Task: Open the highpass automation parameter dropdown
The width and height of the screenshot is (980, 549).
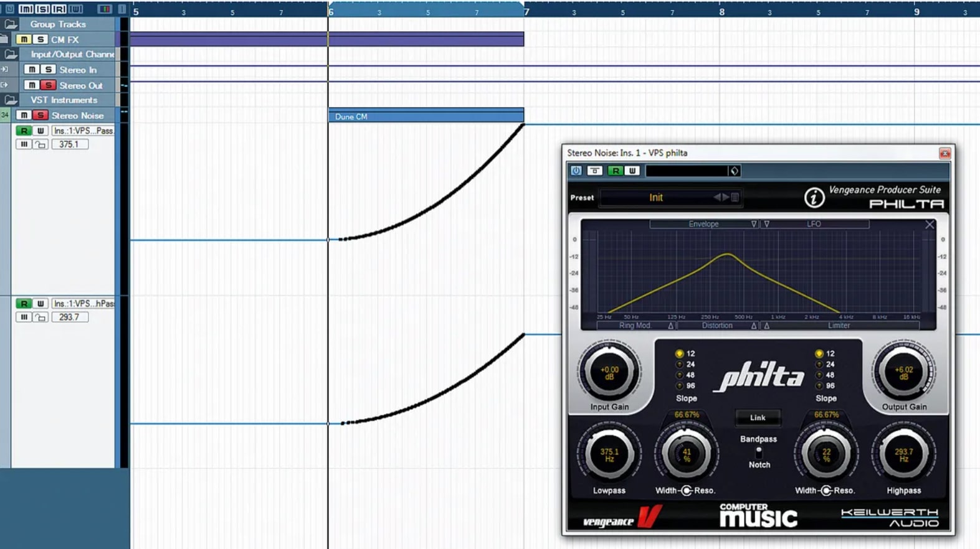Action: click(x=83, y=304)
